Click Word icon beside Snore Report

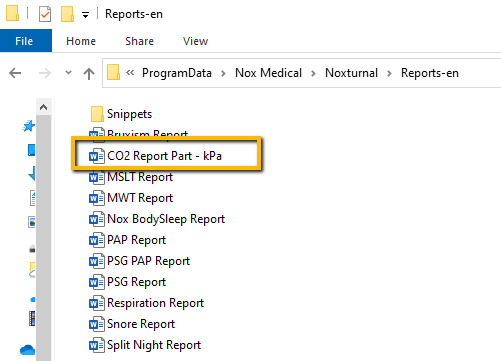coord(97,324)
